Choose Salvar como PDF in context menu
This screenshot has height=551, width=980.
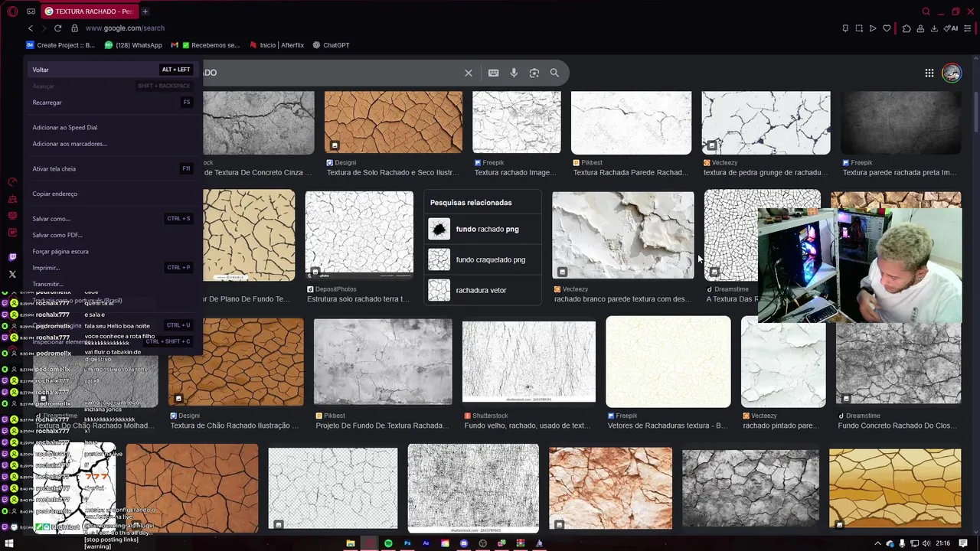click(x=112, y=235)
